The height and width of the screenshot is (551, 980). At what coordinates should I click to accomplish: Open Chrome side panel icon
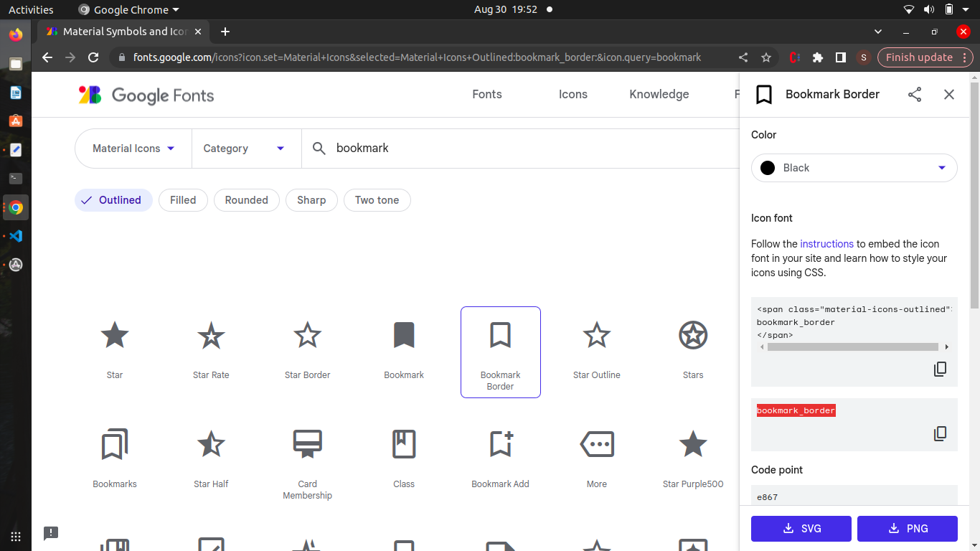click(x=841, y=57)
